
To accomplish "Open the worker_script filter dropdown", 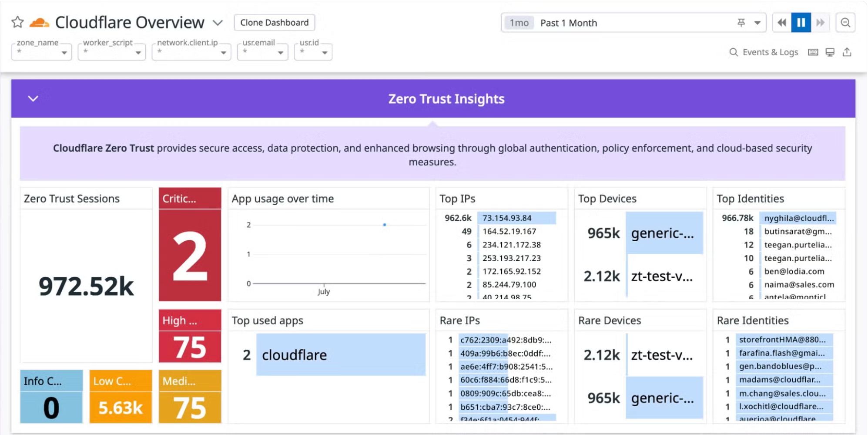I will (111, 52).
